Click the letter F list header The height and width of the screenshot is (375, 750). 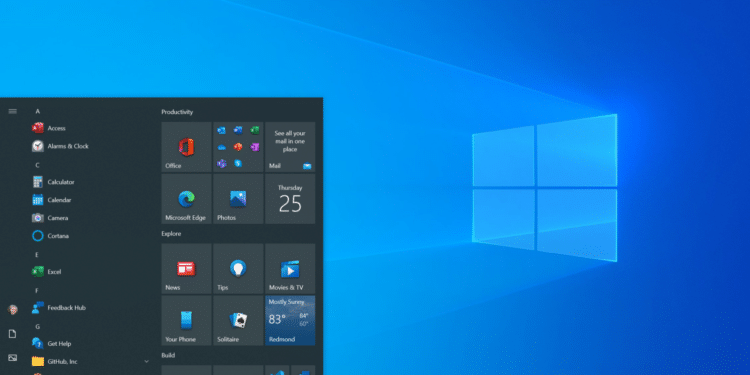point(37,291)
